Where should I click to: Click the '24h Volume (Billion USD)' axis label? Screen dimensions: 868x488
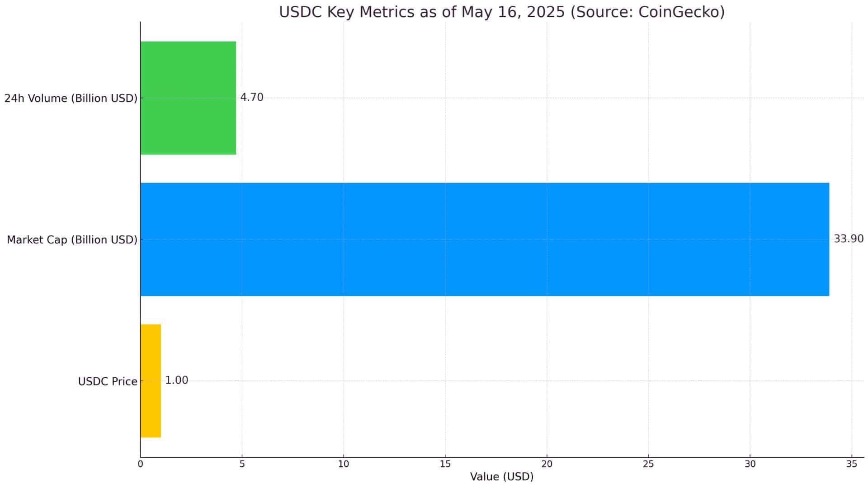pyautogui.click(x=71, y=99)
